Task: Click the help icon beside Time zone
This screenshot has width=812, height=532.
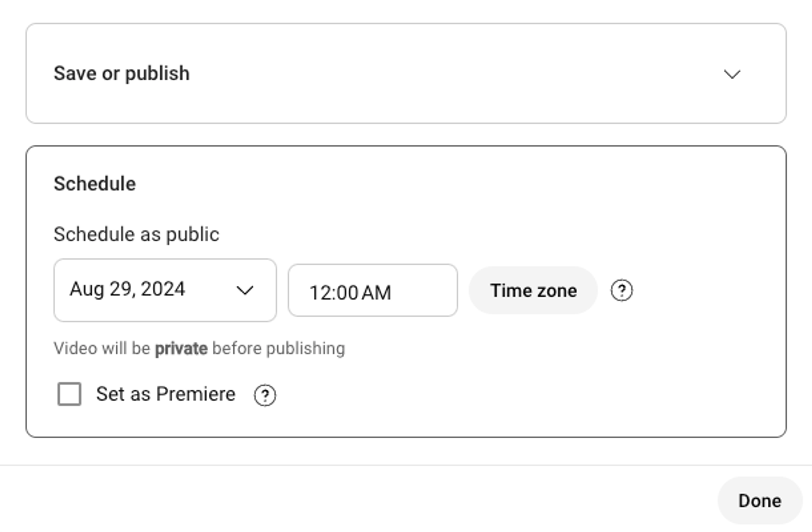Action: click(621, 291)
